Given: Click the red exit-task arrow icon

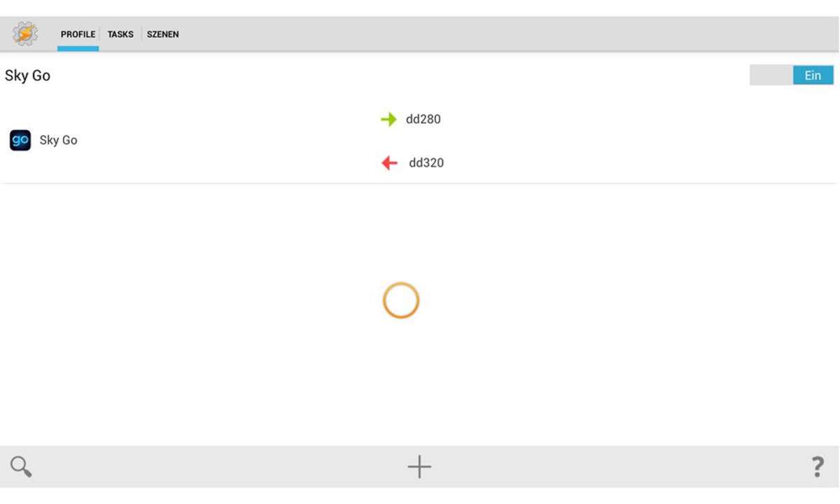Looking at the screenshot, I should point(389,163).
